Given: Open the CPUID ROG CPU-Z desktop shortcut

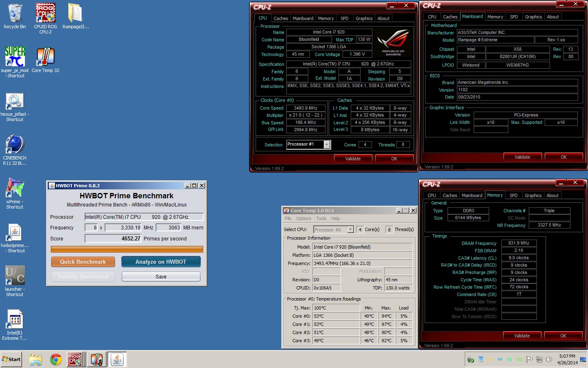Looking at the screenshot, I should click(45, 18).
